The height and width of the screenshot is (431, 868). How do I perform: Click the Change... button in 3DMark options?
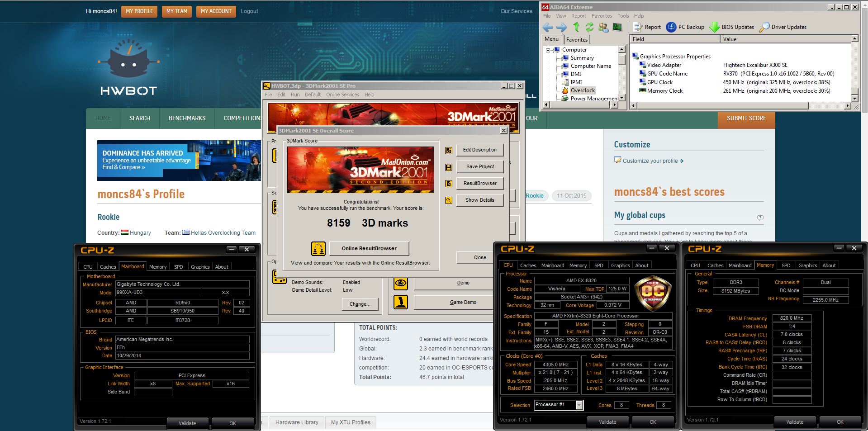click(x=360, y=304)
